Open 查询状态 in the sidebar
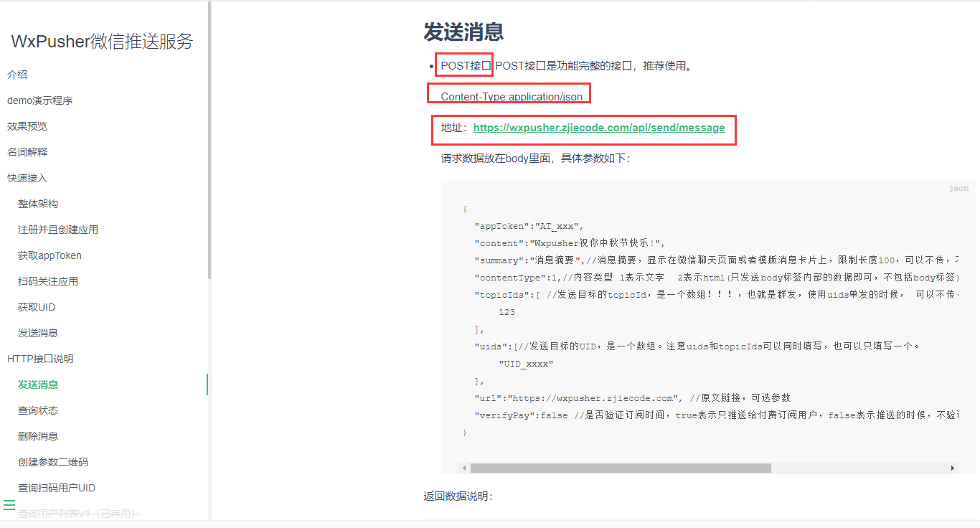Screen dimensions: 980x528 click(38, 410)
